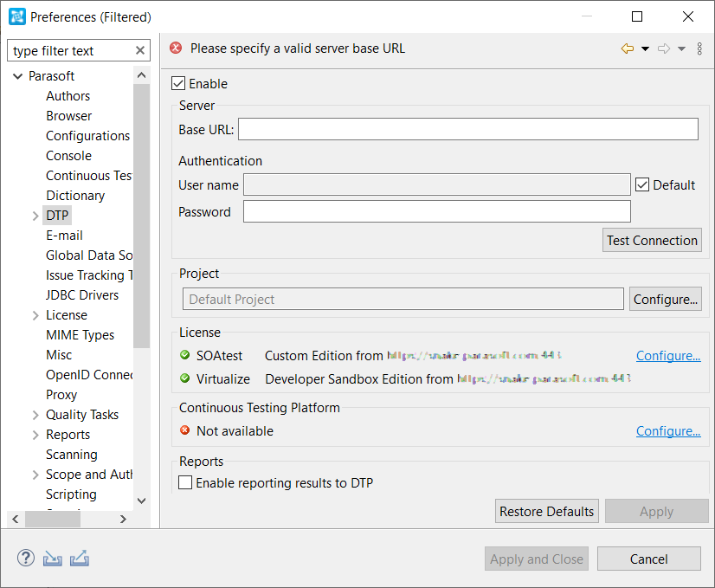
Task: Maximize the Preferences window
Action: click(637, 16)
